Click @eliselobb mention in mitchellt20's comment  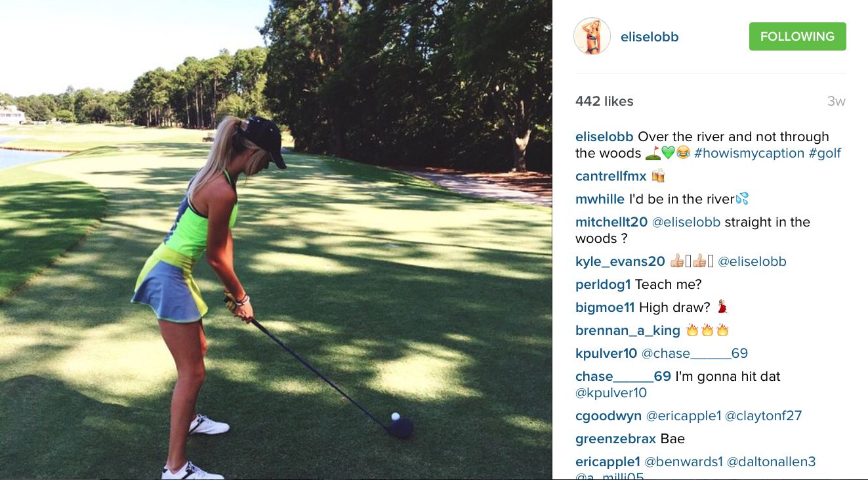686,222
